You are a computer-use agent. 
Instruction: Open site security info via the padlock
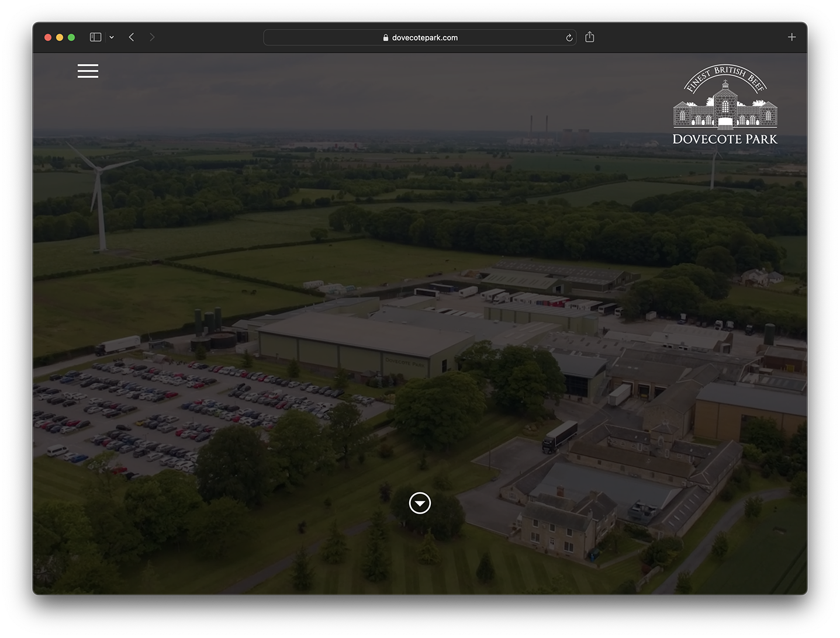pos(385,37)
